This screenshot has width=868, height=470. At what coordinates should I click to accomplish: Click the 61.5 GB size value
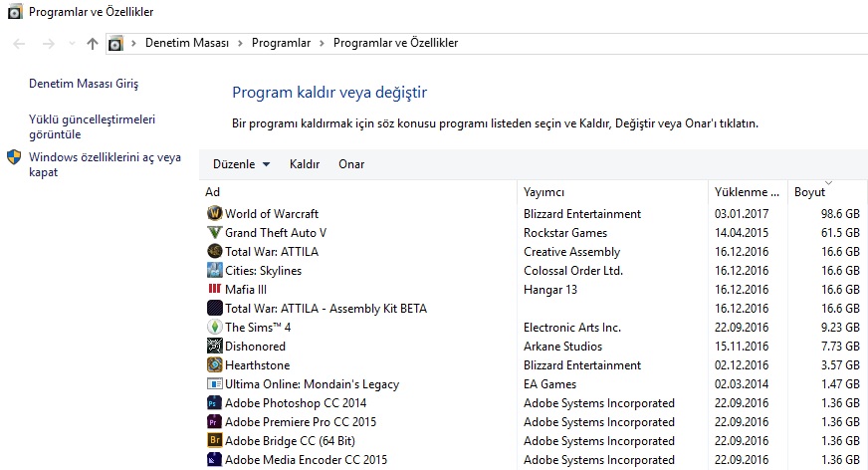840,232
